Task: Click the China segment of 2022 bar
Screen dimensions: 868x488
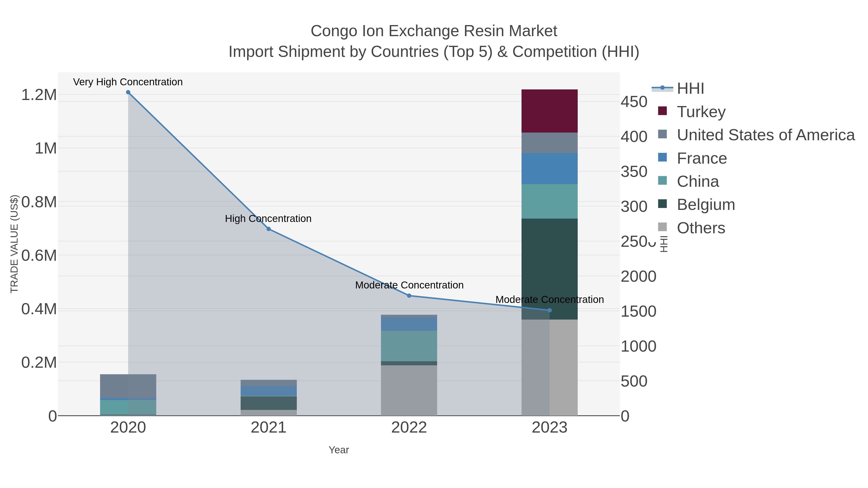Action: [409, 346]
